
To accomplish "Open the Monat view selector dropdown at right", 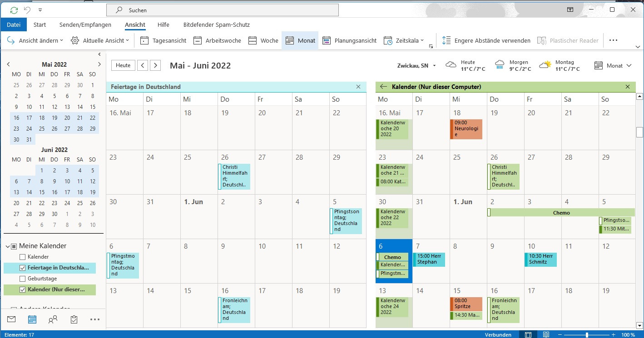I will (x=613, y=66).
